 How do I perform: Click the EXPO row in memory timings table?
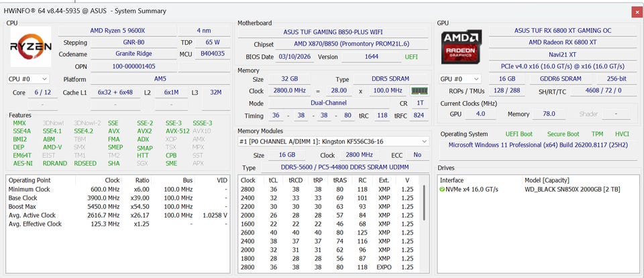[x=328, y=267]
